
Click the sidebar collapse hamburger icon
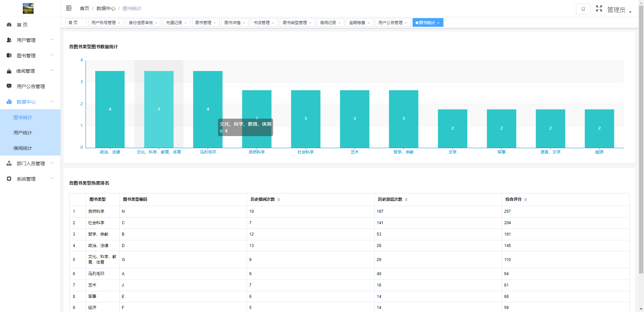[x=69, y=8]
